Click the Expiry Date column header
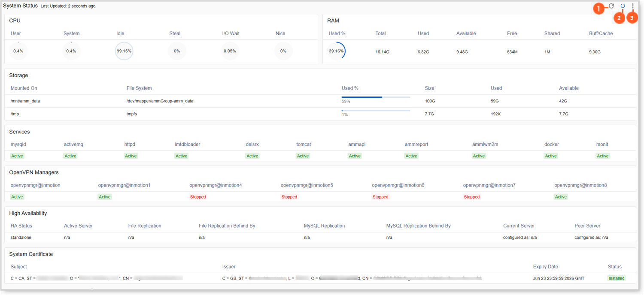The height and width of the screenshot is (295, 644). 545,267
